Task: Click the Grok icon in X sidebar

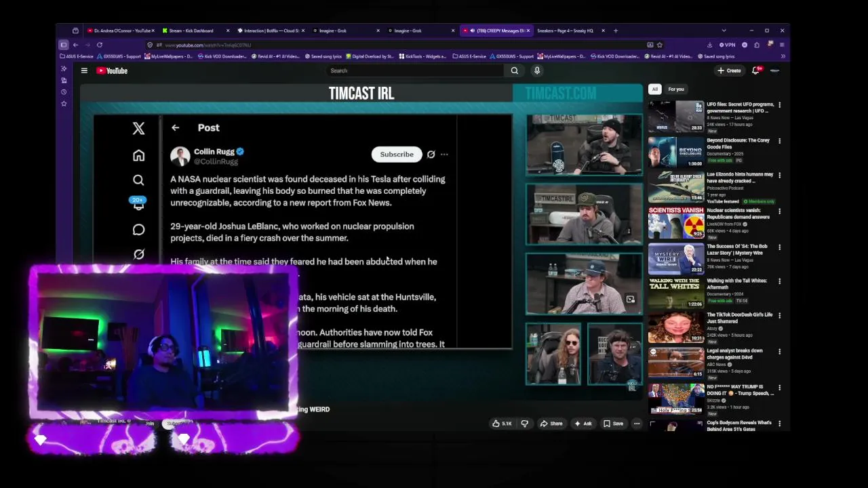Action: pos(138,254)
